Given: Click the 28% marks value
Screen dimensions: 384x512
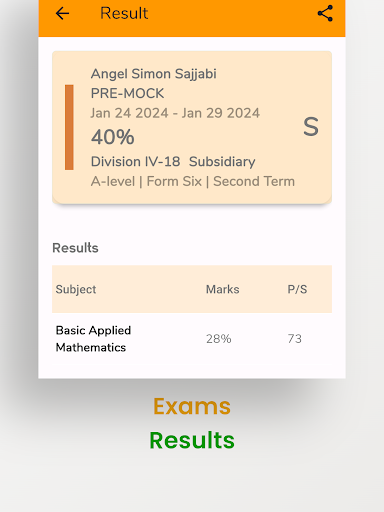Looking at the screenshot, I should pos(219,339).
